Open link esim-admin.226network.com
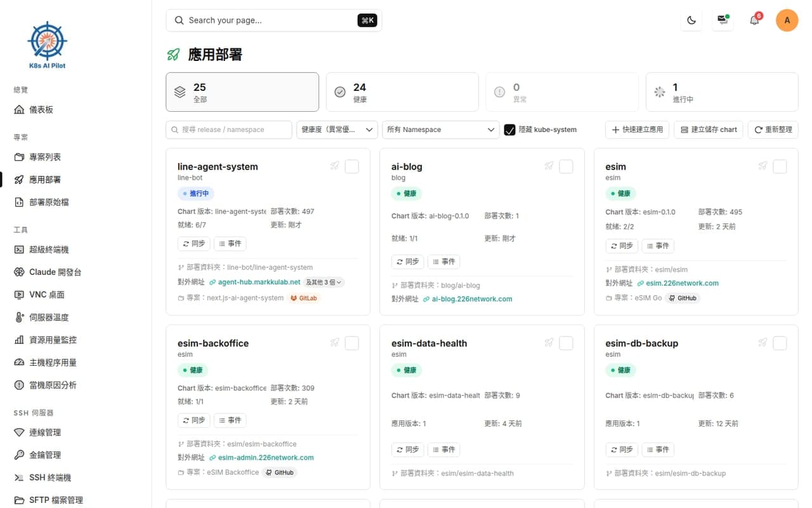 266,457
